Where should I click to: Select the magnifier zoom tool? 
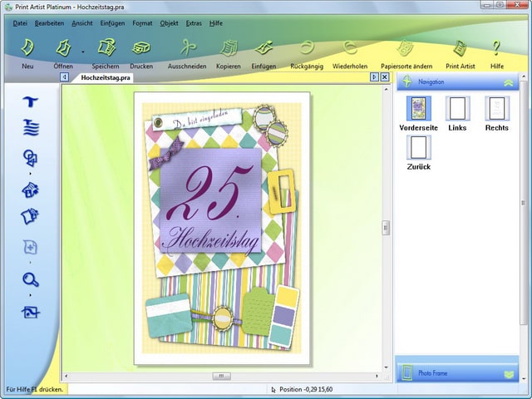[31, 280]
